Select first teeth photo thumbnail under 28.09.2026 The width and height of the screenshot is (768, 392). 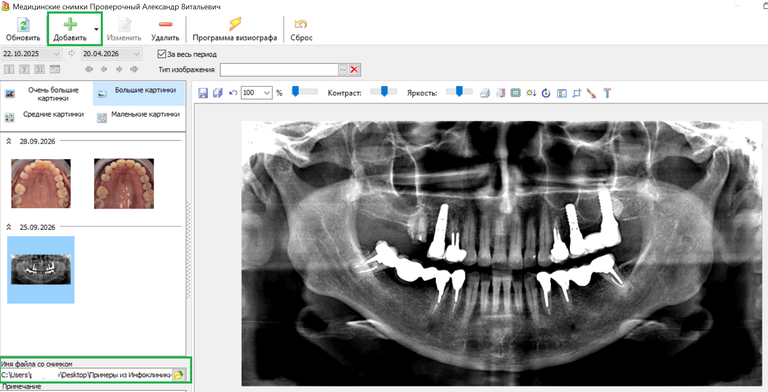pos(41,183)
